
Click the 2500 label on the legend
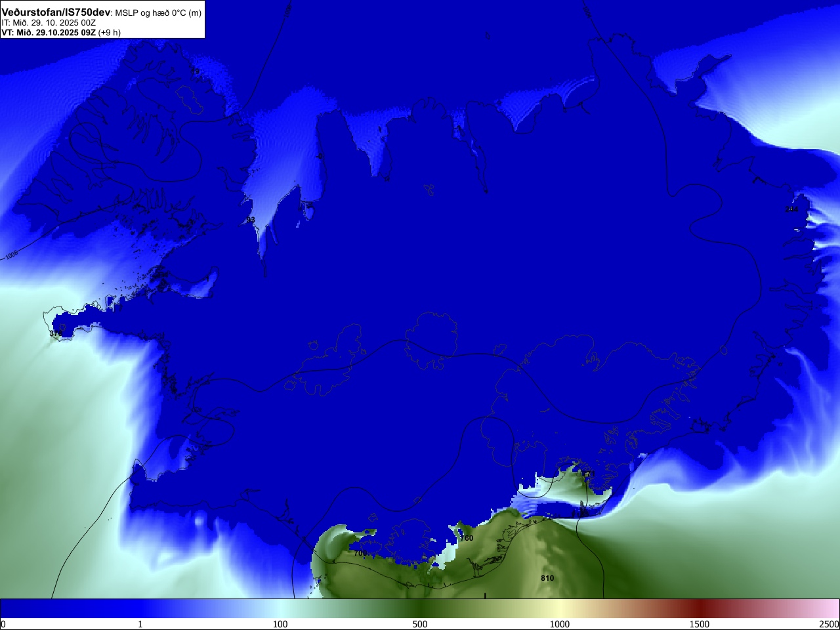[x=829, y=624]
